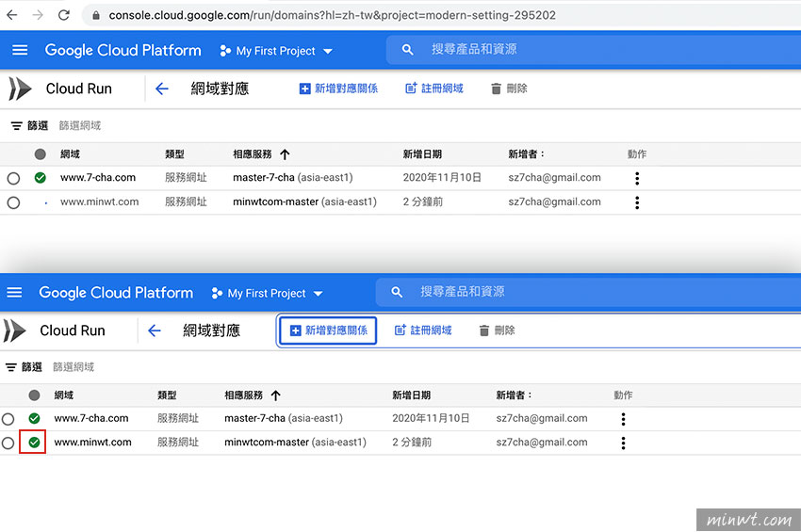Click the browser forward arrow
This screenshot has width=801, height=532.
pyautogui.click(x=38, y=15)
